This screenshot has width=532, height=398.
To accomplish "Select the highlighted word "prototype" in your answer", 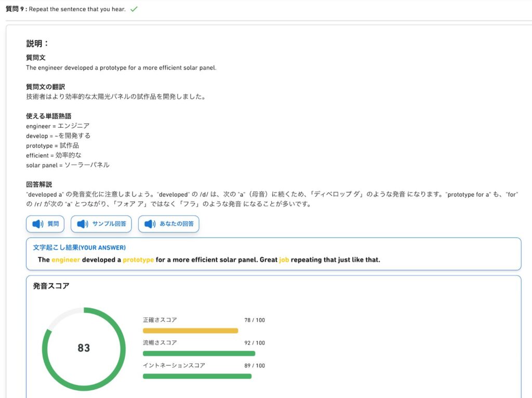I will [x=138, y=259].
